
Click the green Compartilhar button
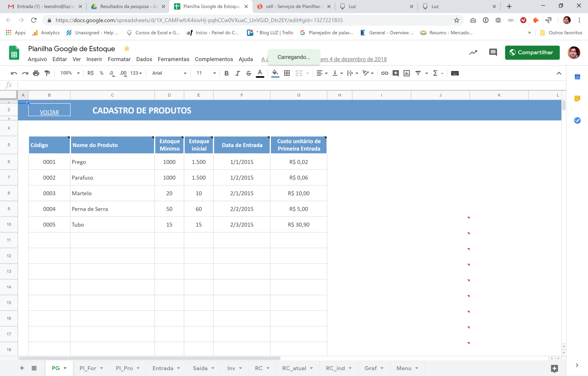coord(532,52)
